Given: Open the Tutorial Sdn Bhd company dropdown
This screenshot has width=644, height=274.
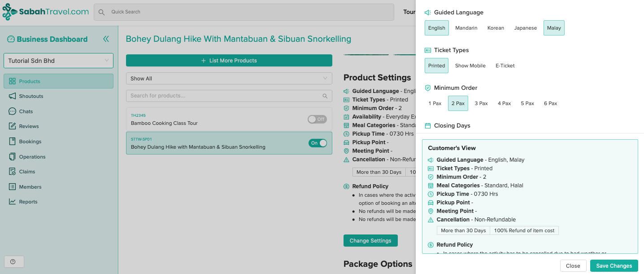Looking at the screenshot, I should point(58,61).
